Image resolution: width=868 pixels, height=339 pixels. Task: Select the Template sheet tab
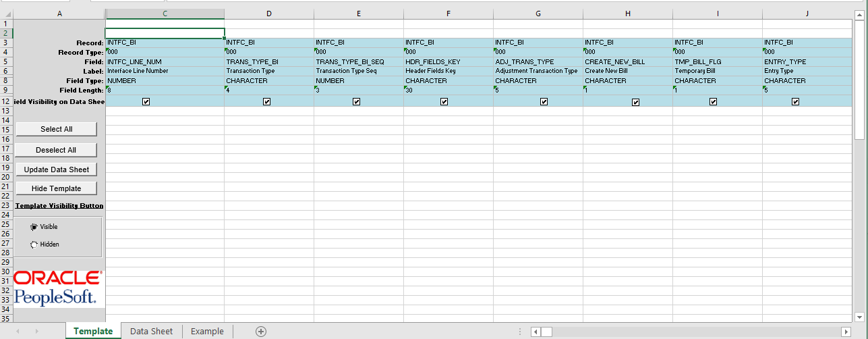click(x=93, y=331)
